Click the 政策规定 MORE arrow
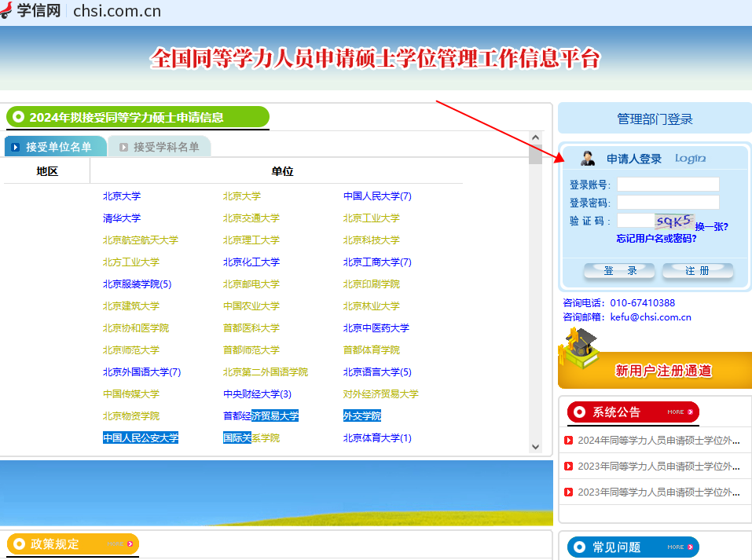 tap(130, 544)
